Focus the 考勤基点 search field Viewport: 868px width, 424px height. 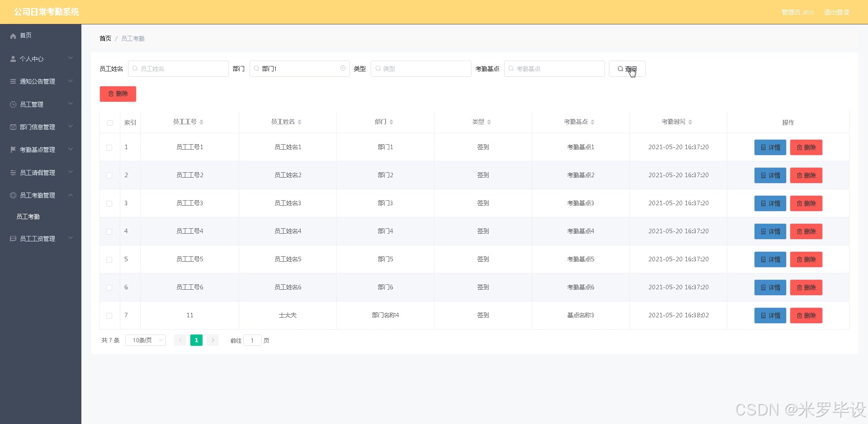pyautogui.click(x=554, y=69)
